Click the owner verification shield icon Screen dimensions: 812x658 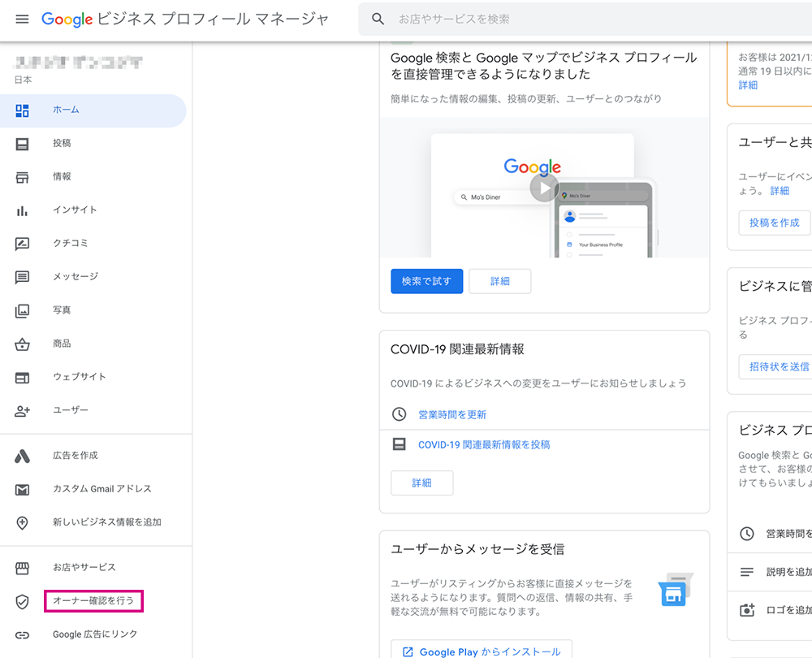[x=22, y=601]
